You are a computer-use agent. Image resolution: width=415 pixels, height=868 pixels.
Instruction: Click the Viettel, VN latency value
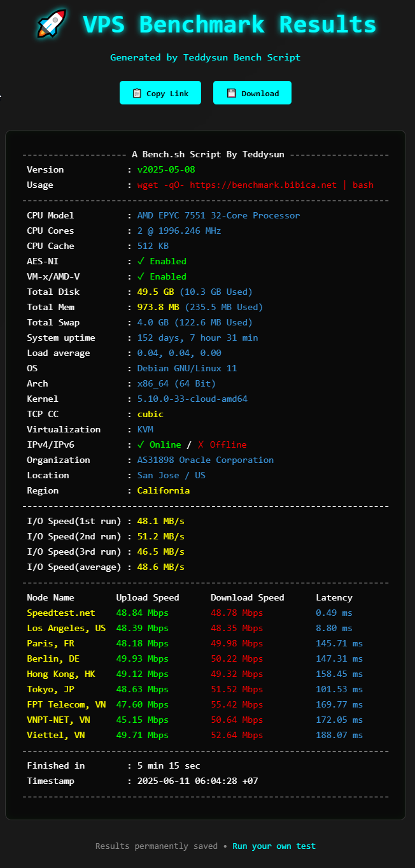pyautogui.click(x=339, y=735)
